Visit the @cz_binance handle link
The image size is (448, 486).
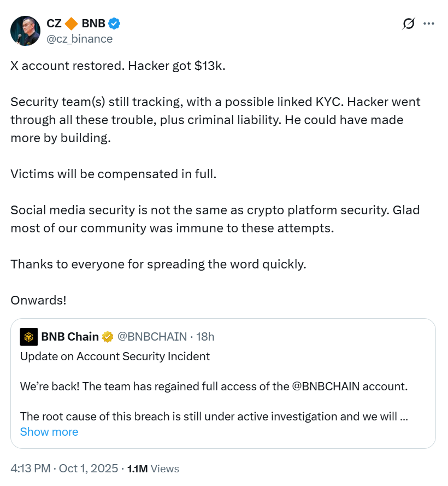point(79,39)
